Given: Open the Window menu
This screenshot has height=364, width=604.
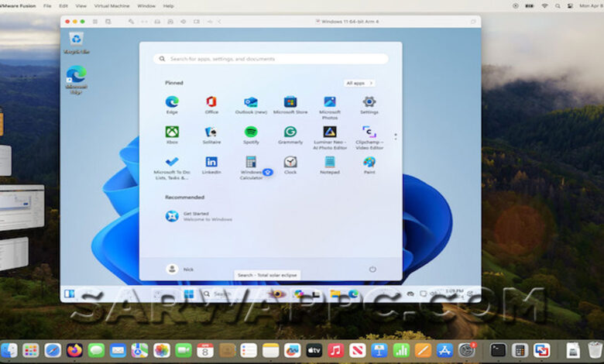Looking at the screenshot, I should pos(146,6).
